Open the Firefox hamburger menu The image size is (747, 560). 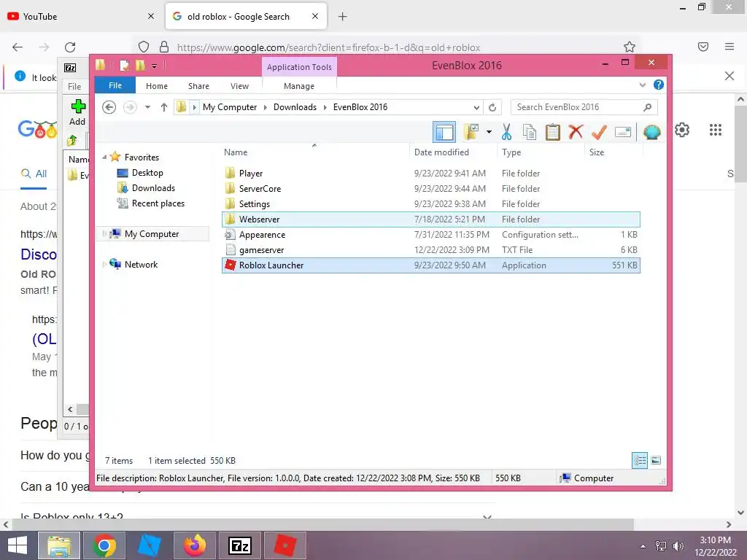[x=729, y=47]
